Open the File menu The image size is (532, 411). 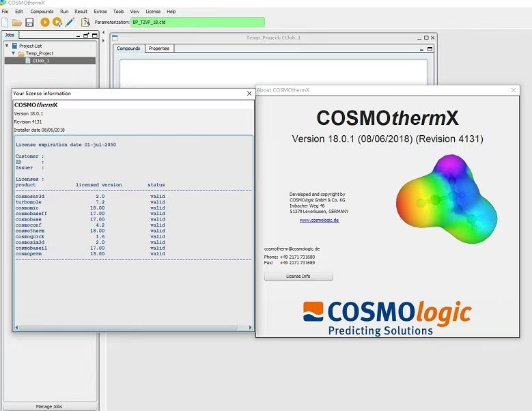coord(5,12)
